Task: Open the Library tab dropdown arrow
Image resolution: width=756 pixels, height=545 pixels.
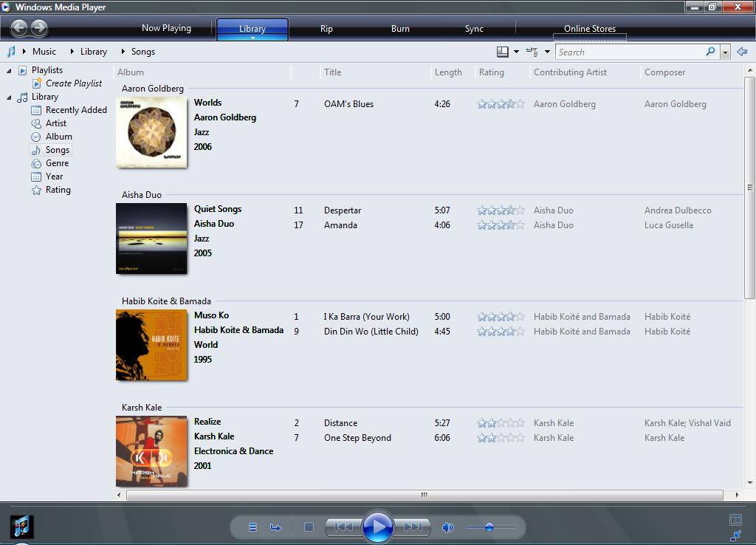Action: pos(252,38)
